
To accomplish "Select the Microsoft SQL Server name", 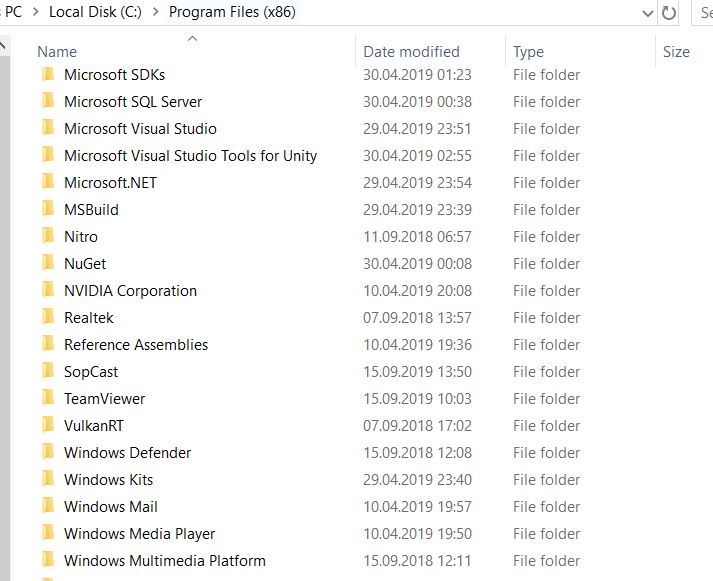I will tap(133, 101).
